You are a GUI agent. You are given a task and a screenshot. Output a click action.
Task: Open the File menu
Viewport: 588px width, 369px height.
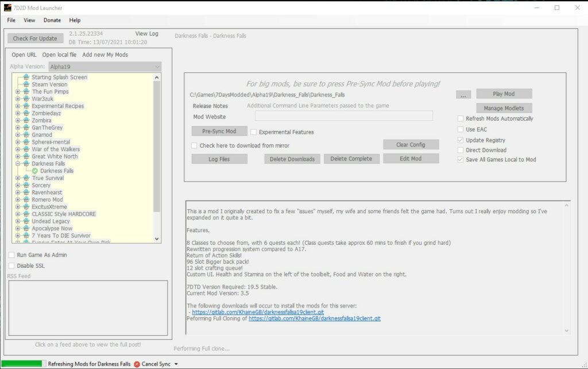[11, 20]
